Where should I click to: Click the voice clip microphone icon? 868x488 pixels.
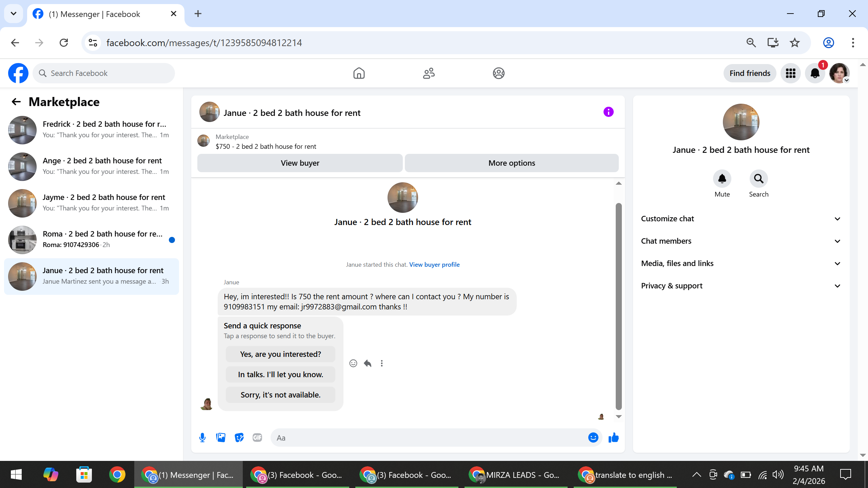202,438
